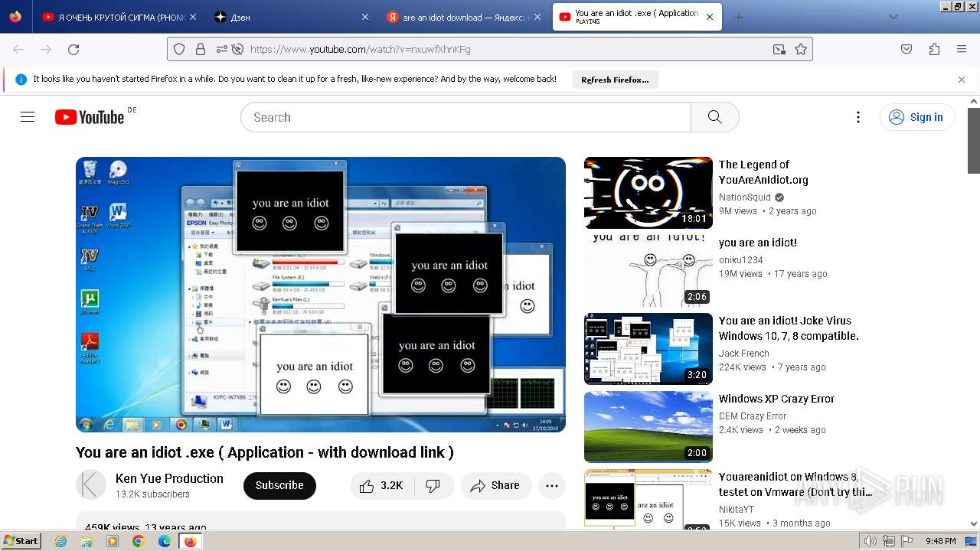Open the Firefox Pocket save icon

coord(906,49)
